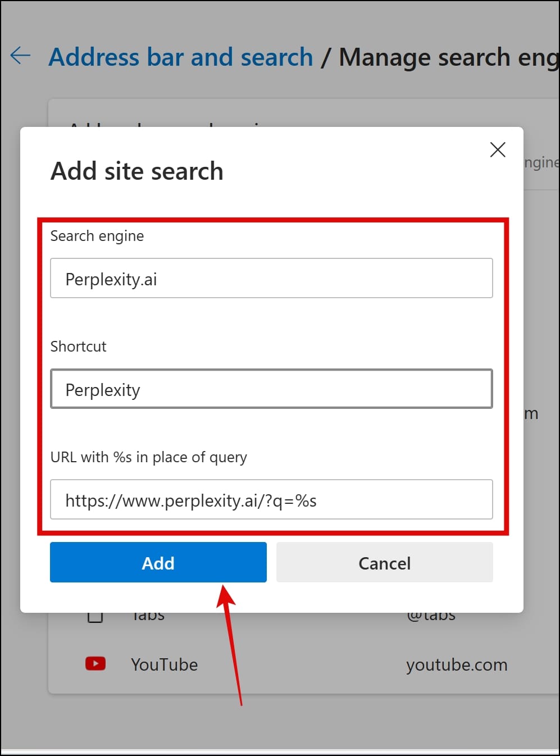Screen dimensions: 560x756
Task: Click the Search engine field label
Action: tap(97, 236)
